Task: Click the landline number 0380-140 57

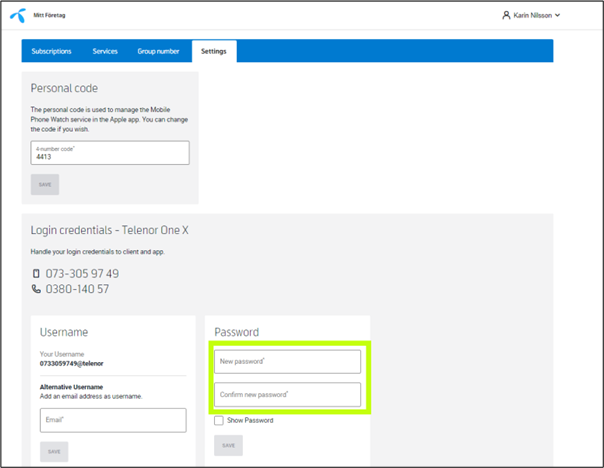Action: [77, 289]
